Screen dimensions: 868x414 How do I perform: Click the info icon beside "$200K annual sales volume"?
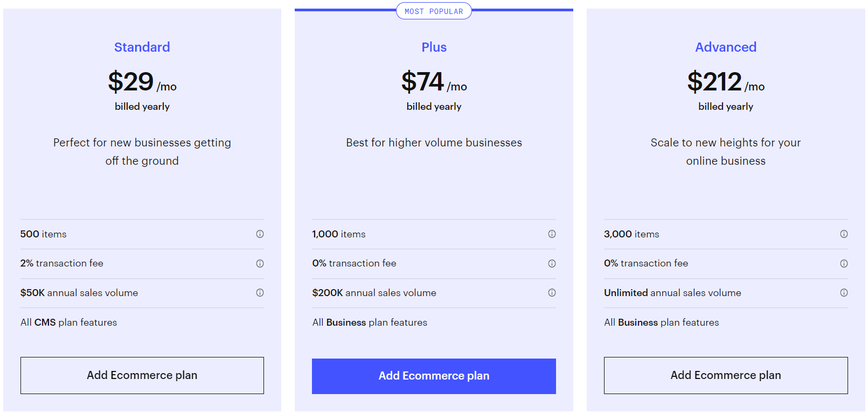(x=552, y=293)
